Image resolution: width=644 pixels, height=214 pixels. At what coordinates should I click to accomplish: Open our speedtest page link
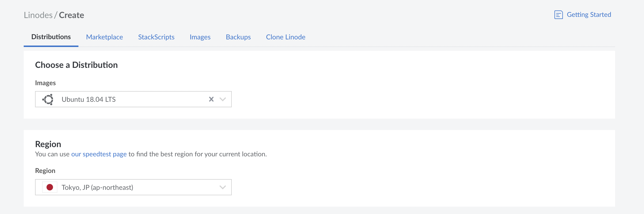coord(99,154)
